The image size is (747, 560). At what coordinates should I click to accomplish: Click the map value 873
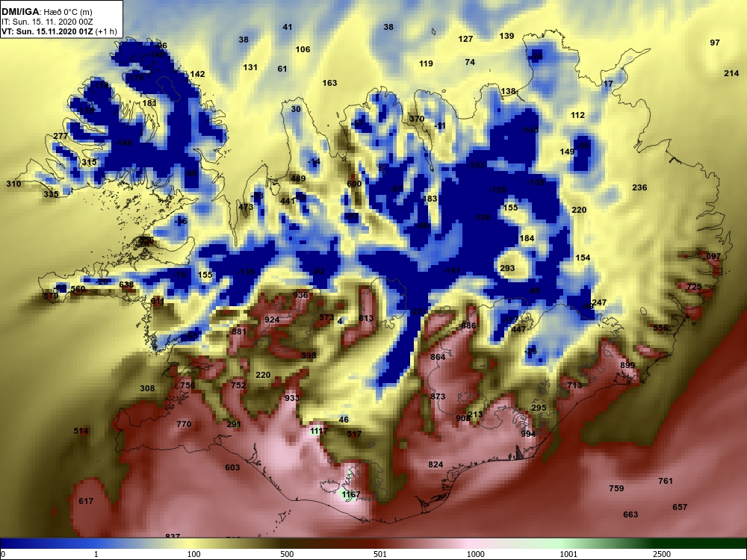(x=438, y=396)
